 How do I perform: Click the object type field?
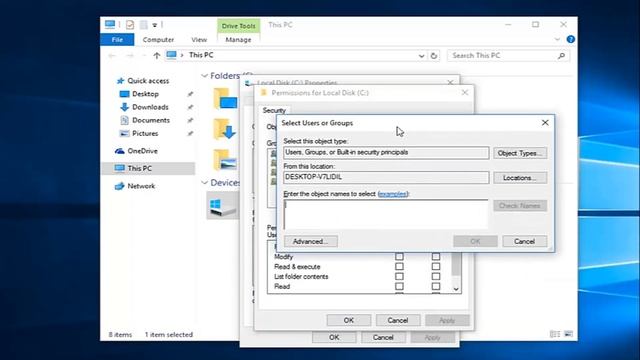coord(386,153)
